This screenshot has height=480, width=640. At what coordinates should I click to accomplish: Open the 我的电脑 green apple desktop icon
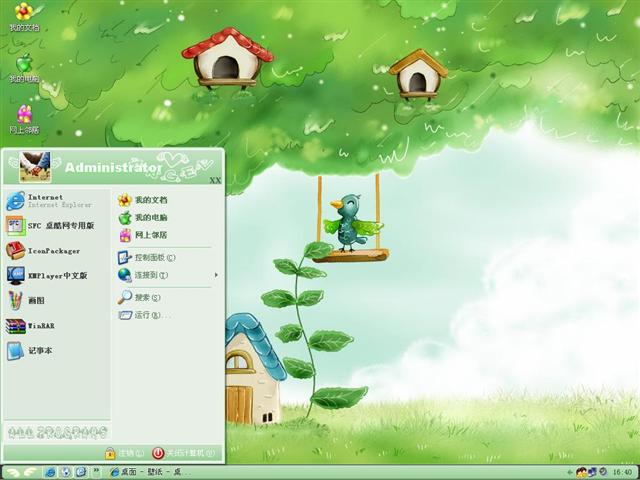24,68
